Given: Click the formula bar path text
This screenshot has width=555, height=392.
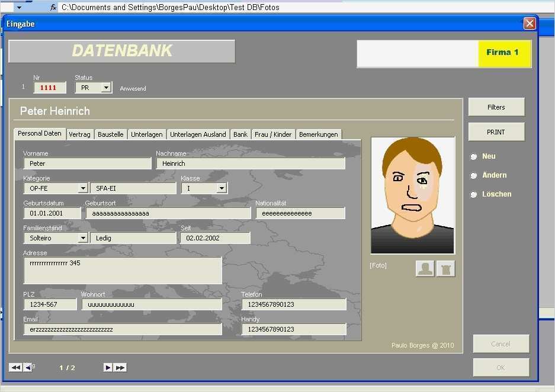Looking at the screenshot, I should [x=170, y=7].
